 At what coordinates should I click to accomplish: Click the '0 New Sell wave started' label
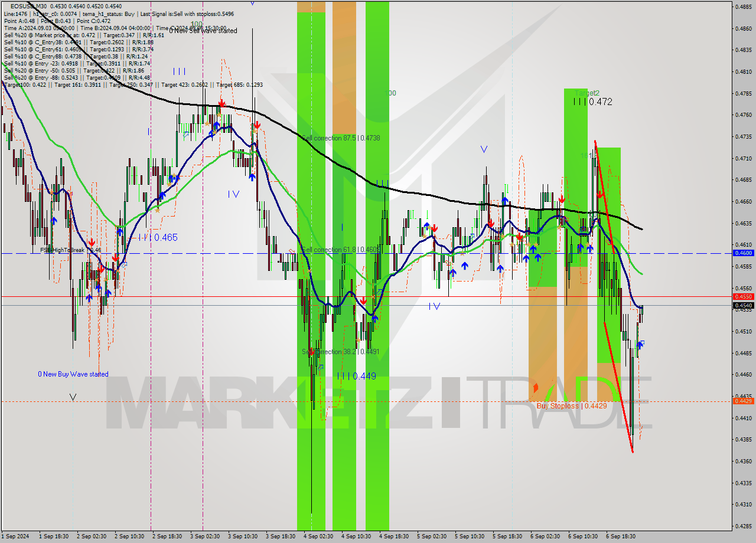[x=203, y=31]
